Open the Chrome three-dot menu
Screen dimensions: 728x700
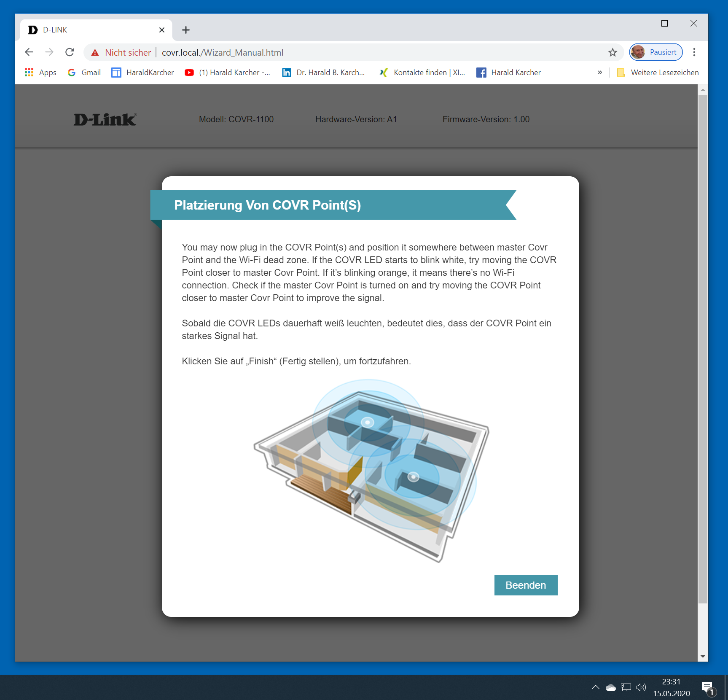694,52
